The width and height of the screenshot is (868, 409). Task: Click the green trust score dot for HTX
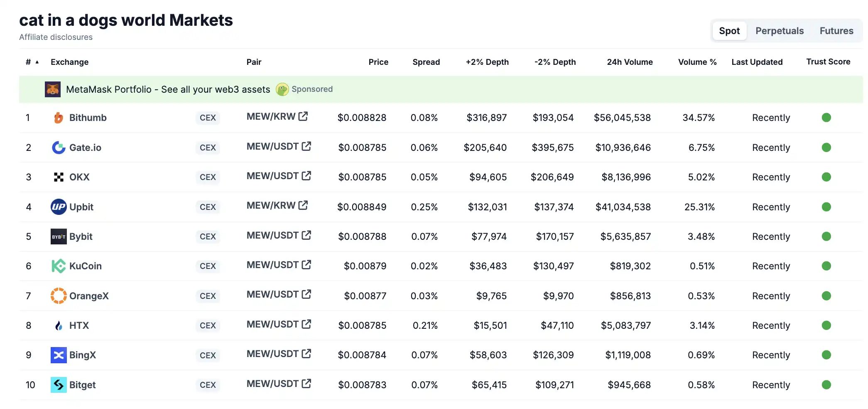(x=826, y=325)
